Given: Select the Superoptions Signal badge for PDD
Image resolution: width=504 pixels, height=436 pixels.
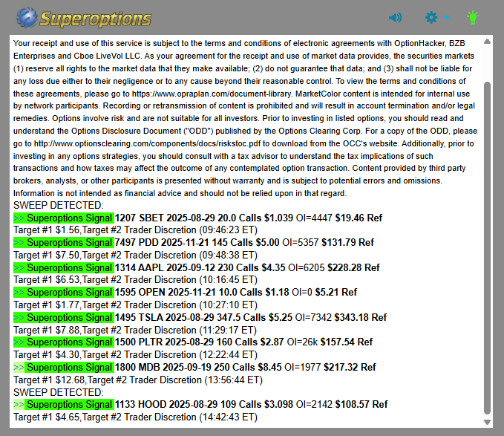Looking at the screenshot, I should pos(63,242).
